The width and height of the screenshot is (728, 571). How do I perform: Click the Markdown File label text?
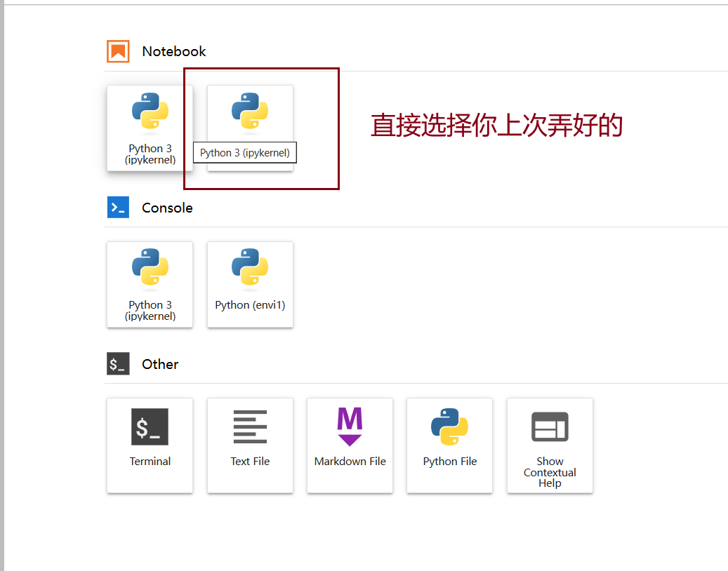click(350, 461)
